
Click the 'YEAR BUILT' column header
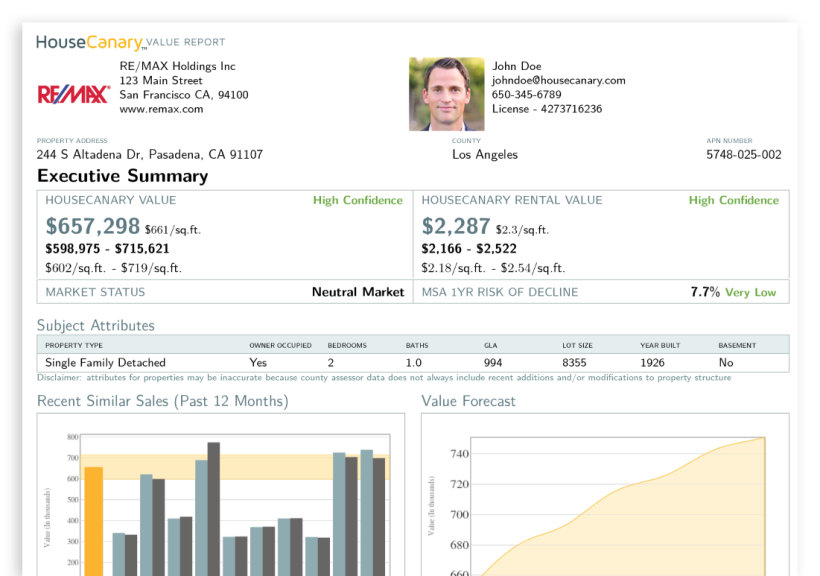[660, 346]
